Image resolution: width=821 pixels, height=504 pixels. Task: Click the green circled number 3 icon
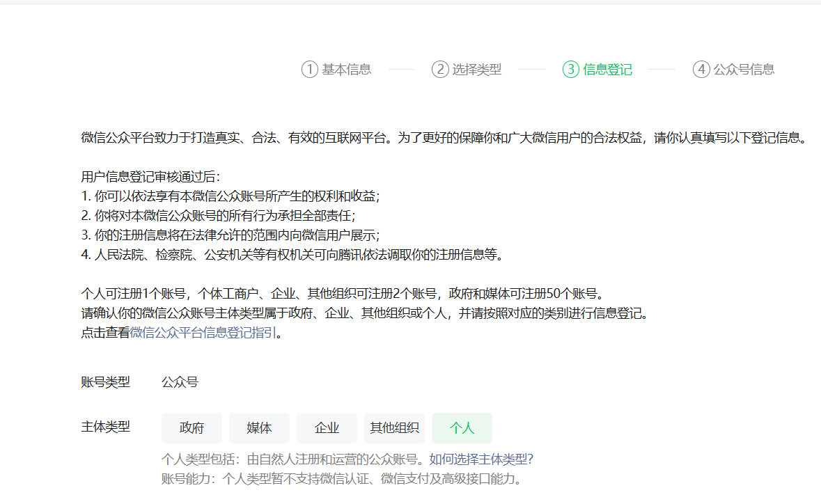click(571, 69)
